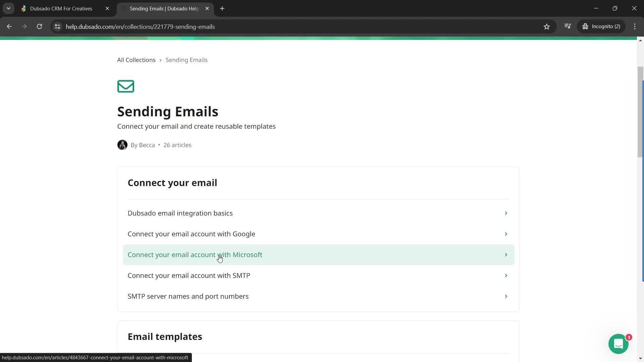The image size is (644, 362).
Task: Click chevron on the Google row
Action: click(506, 234)
